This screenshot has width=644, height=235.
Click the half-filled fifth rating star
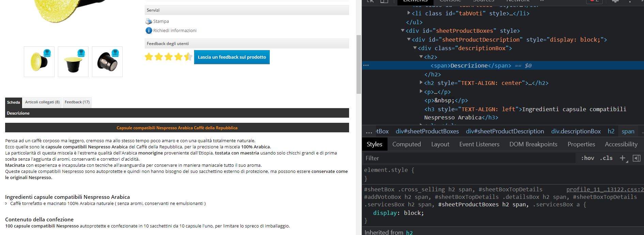coord(188,57)
